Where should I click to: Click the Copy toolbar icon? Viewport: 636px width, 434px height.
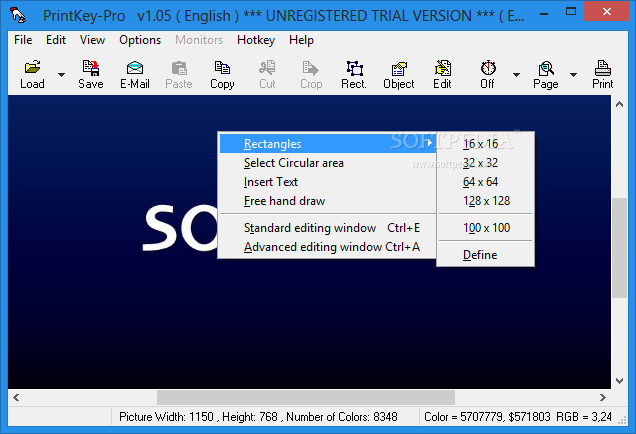coord(222,68)
